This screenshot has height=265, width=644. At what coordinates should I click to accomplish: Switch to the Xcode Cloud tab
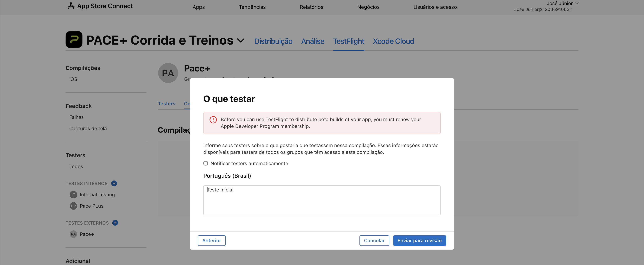393,41
